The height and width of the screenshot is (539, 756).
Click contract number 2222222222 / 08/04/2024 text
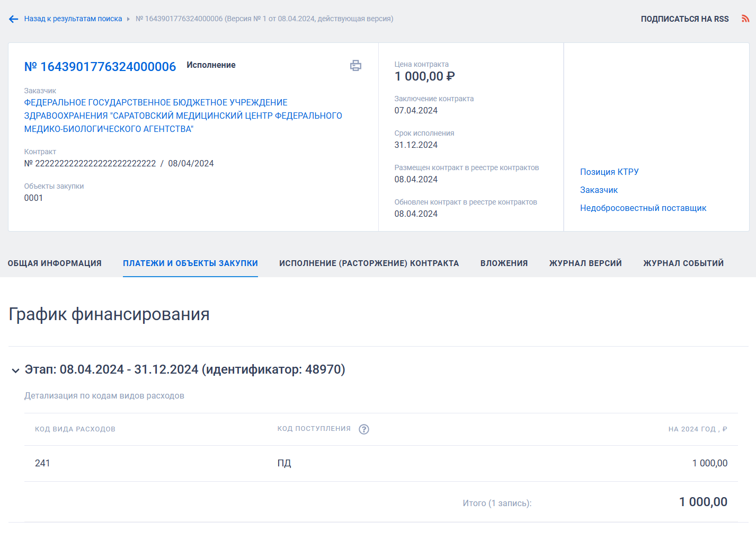(119, 163)
